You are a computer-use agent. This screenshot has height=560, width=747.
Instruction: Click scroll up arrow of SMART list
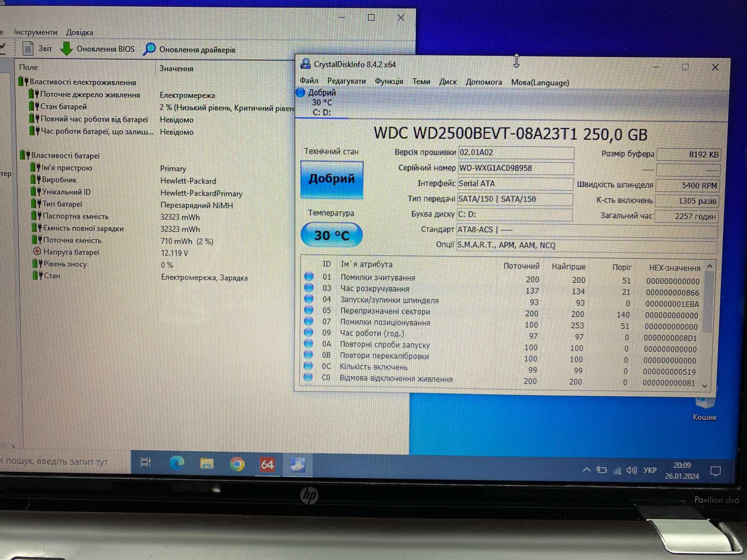710,266
